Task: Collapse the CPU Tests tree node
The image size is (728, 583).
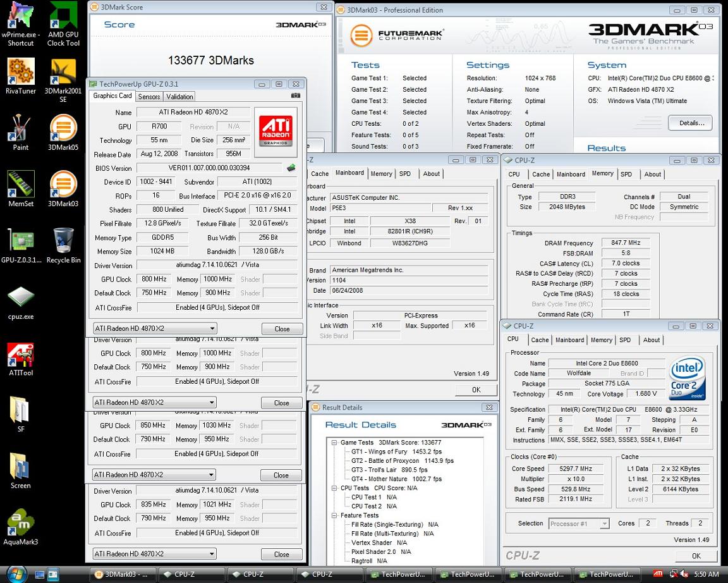Action: tap(334, 488)
